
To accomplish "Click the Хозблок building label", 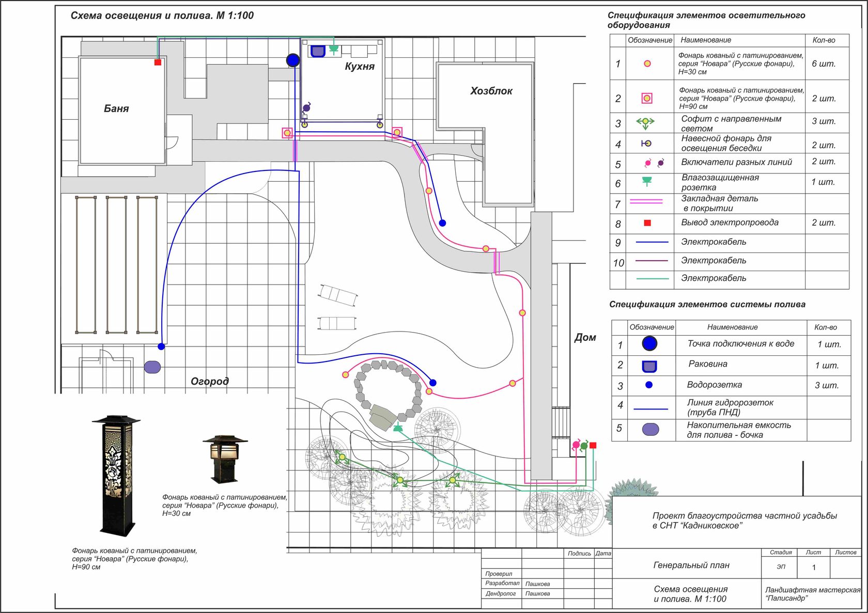I will click(x=491, y=91).
